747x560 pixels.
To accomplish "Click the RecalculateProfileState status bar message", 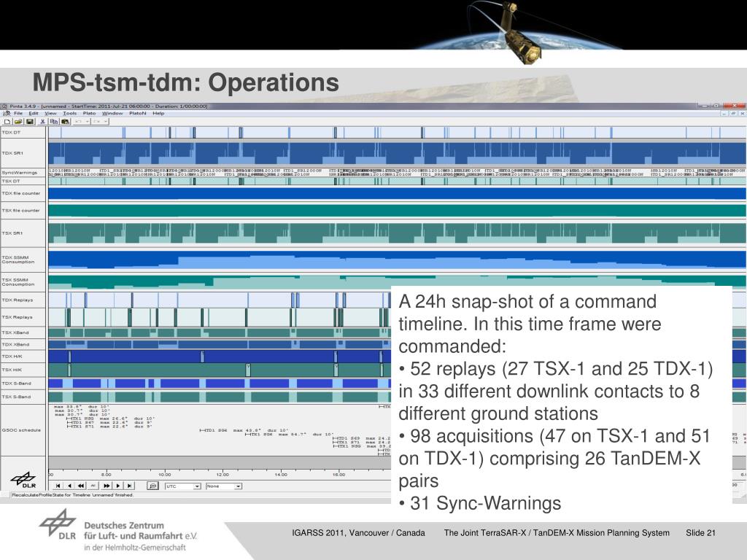I will coord(73,495).
